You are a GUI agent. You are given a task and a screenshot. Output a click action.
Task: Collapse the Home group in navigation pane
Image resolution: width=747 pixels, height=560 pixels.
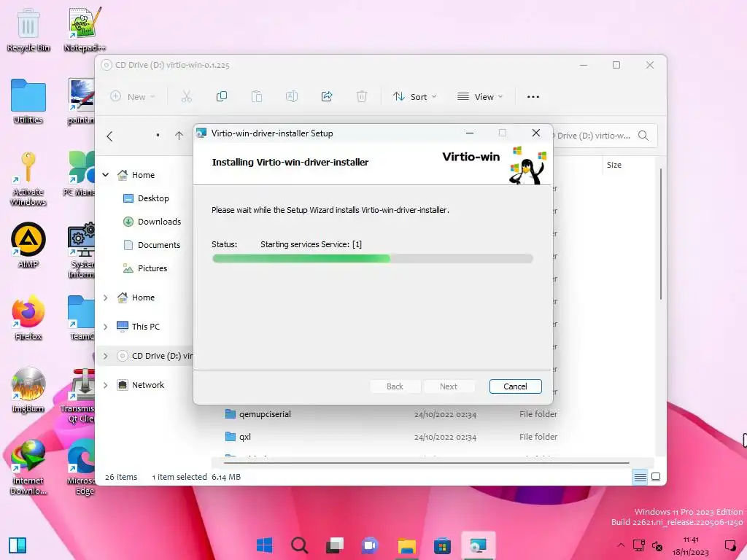pyautogui.click(x=105, y=175)
